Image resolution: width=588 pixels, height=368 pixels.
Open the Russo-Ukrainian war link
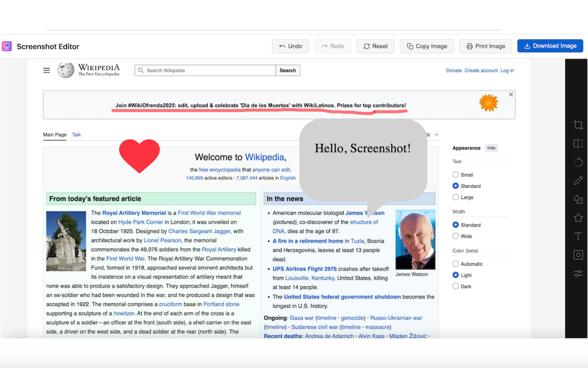pos(396,318)
